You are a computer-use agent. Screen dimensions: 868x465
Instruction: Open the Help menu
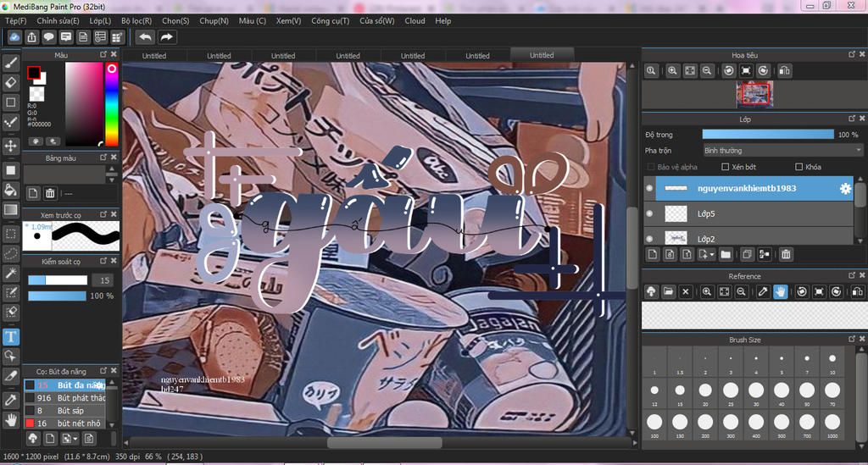click(442, 20)
